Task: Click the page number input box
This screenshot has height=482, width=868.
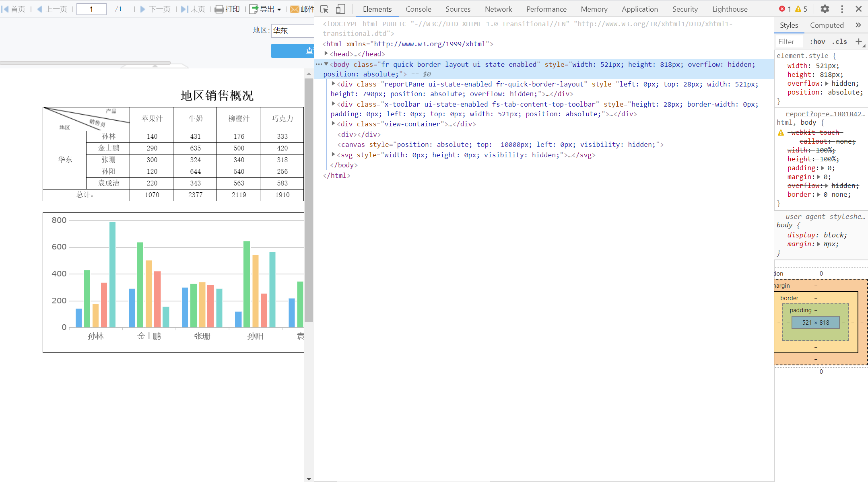Action: [91, 9]
